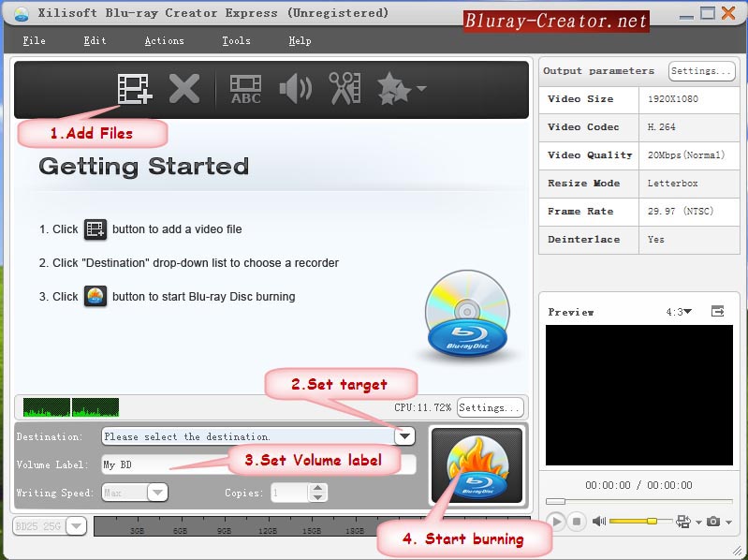748x560 pixels.
Task: Click the small burn icon in step 3
Action: [95, 296]
